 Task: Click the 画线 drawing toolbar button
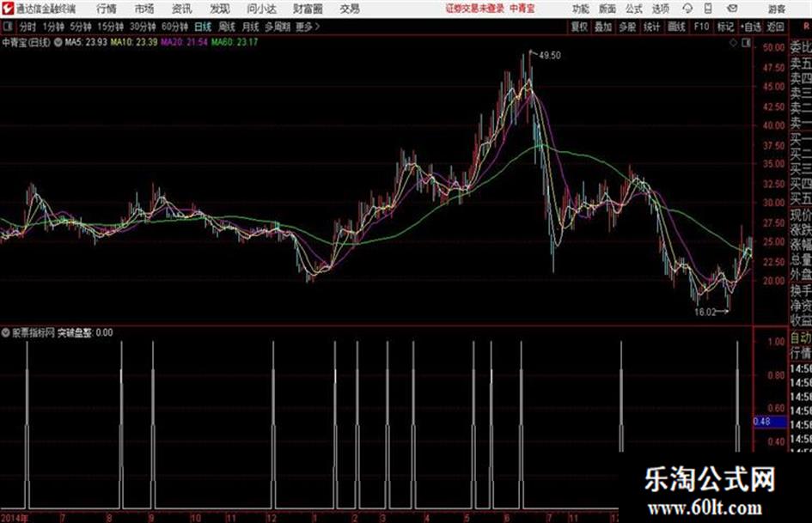point(676,27)
